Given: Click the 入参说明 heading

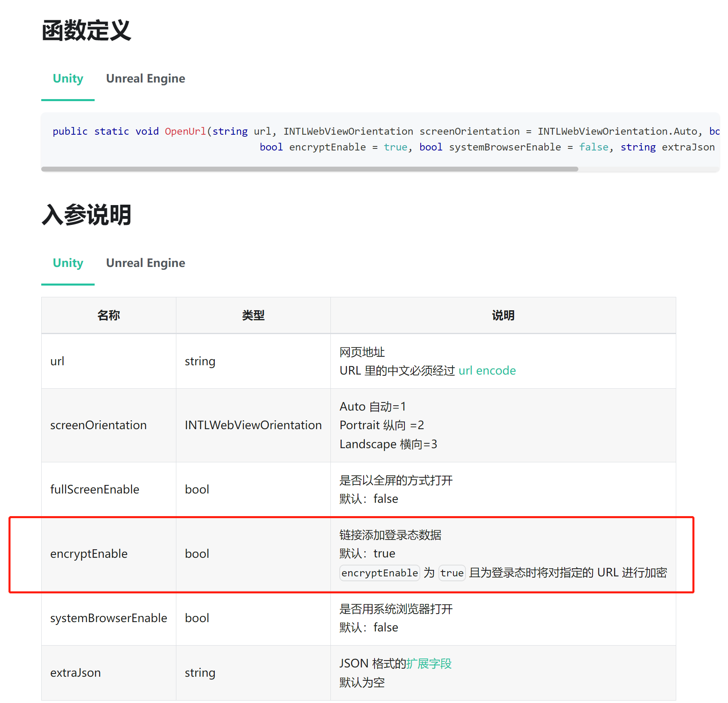Looking at the screenshot, I should pos(86,215).
